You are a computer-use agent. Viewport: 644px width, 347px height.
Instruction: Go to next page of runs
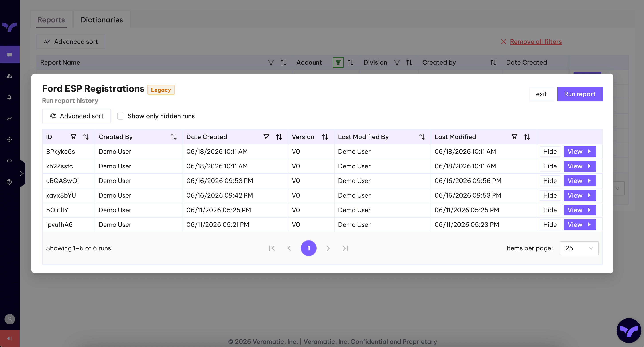[328, 248]
